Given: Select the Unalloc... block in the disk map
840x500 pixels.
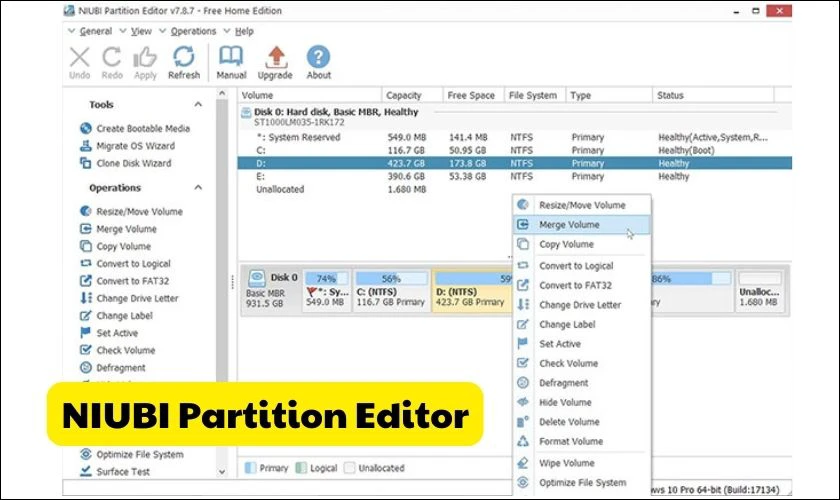Looking at the screenshot, I should pyautogui.click(x=759, y=290).
